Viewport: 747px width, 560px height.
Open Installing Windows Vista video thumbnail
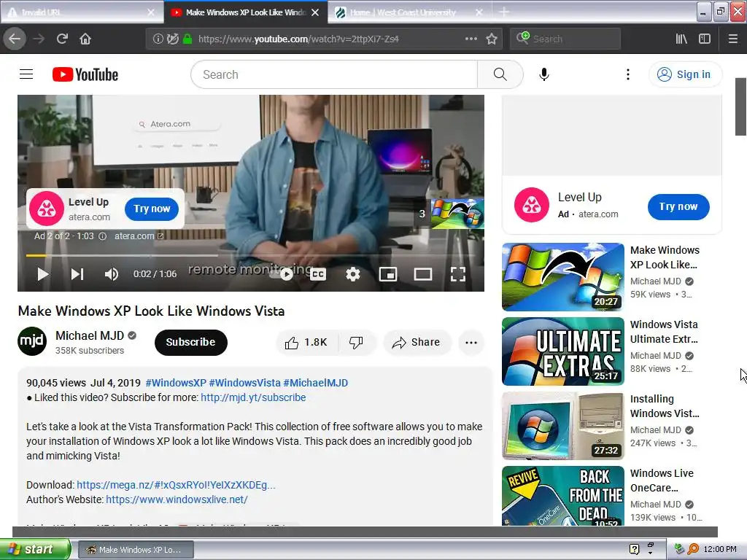pos(563,426)
